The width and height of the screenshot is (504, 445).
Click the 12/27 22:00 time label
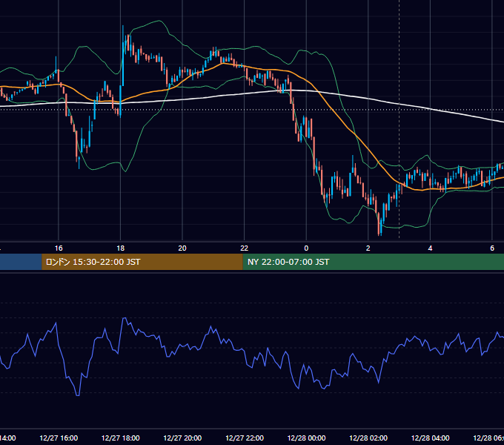[x=245, y=438]
